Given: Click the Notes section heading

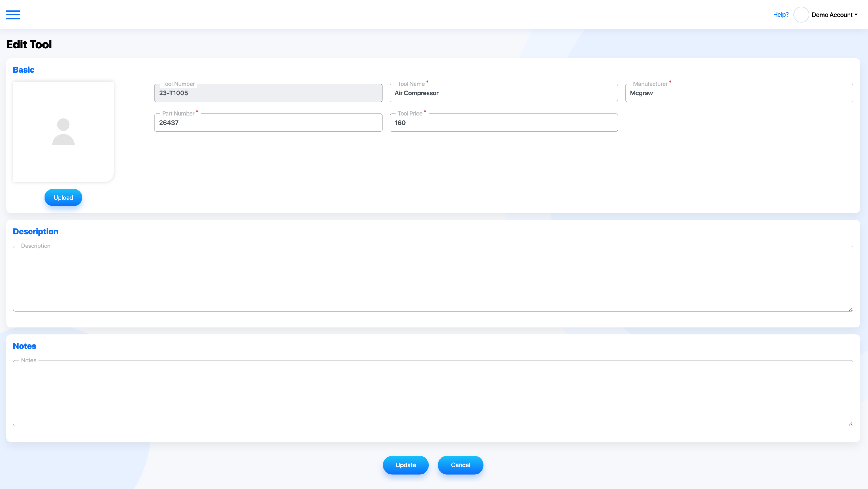Looking at the screenshot, I should point(25,346).
